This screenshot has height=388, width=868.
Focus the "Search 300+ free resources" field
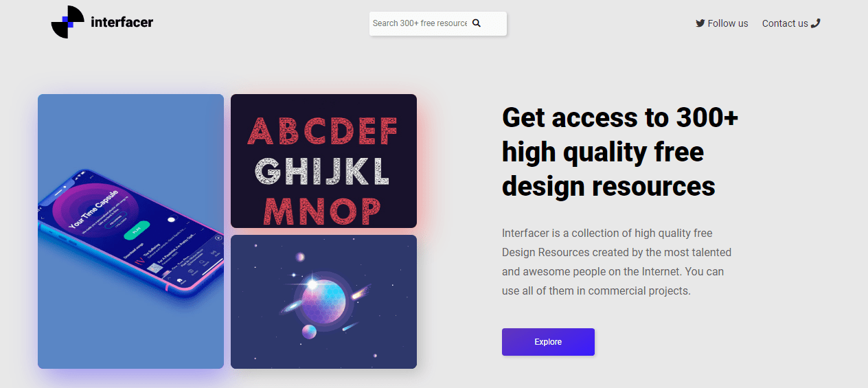click(x=419, y=23)
